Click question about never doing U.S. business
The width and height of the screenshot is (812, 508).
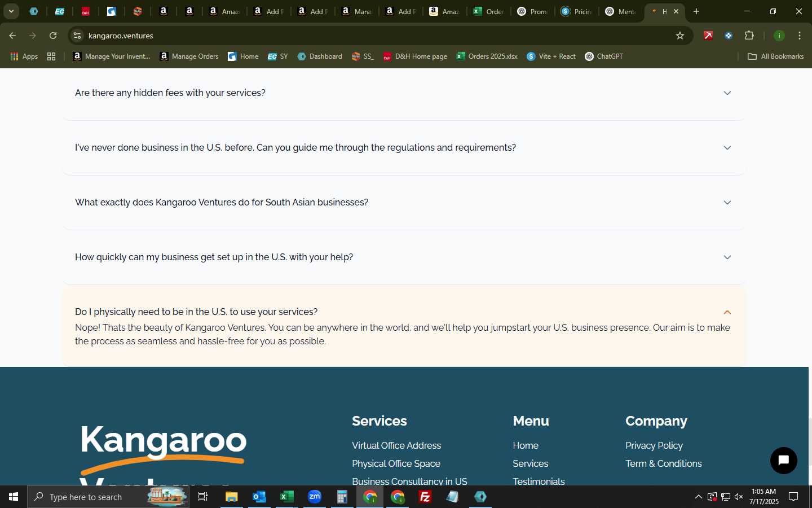(295, 147)
